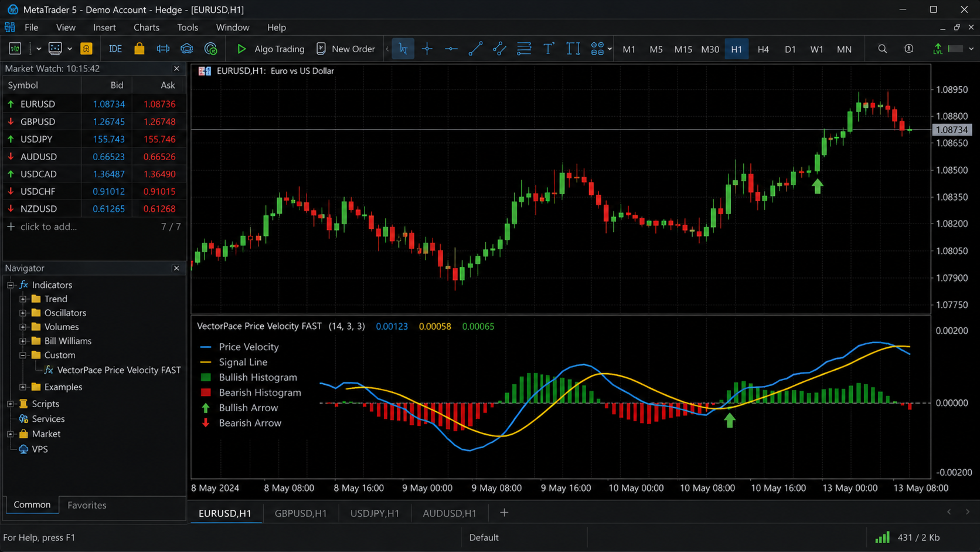Switch chart timeframe to H4
This screenshot has height=552, width=980.
tap(763, 49)
